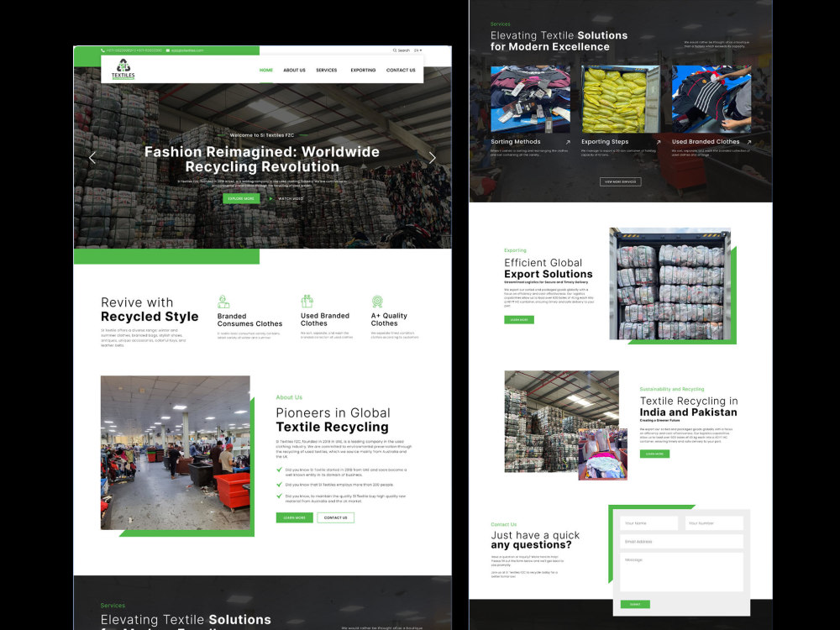Go to next hero slide arrow
The height and width of the screenshot is (630, 840).
click(433, 158)
